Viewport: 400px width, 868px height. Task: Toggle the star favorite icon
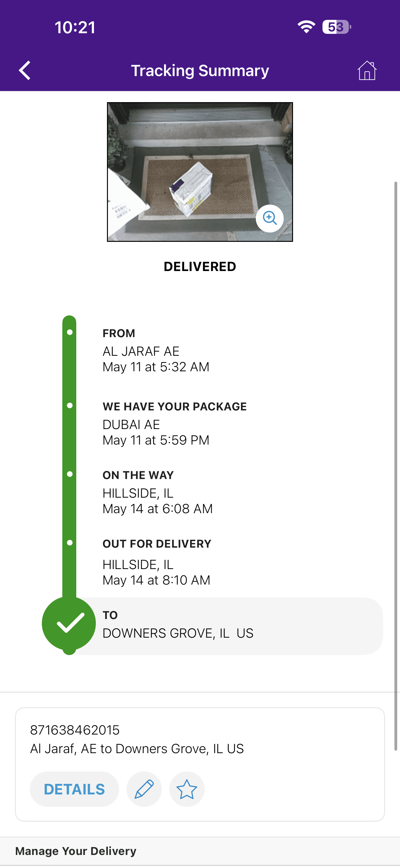(x=187, y=789)
